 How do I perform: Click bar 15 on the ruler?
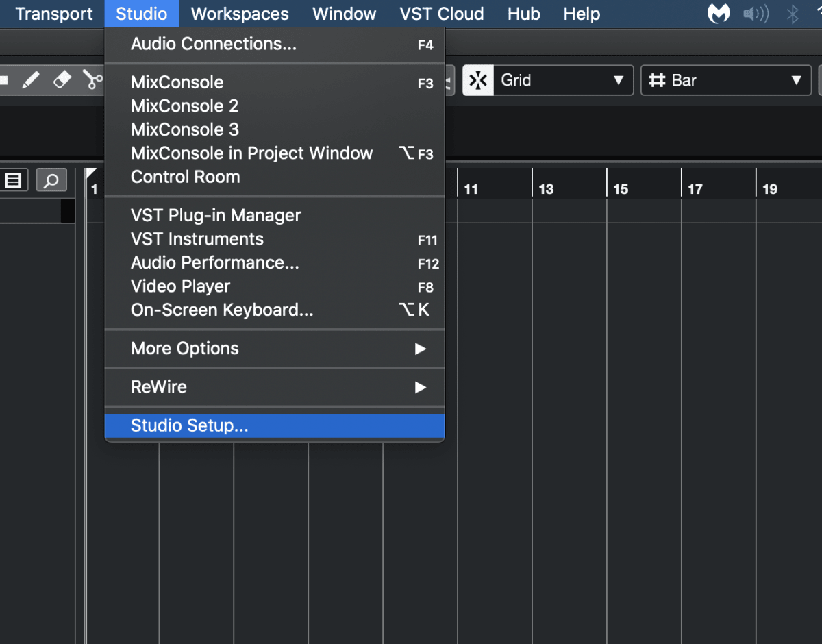(x=621, y=189)
